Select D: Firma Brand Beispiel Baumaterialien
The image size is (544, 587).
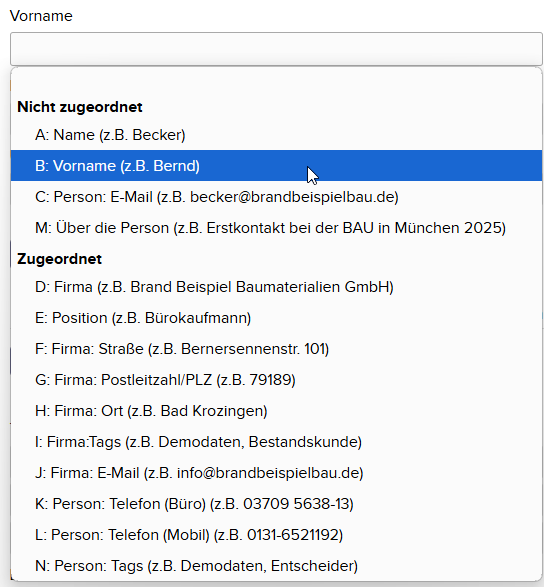coord(276,287)
